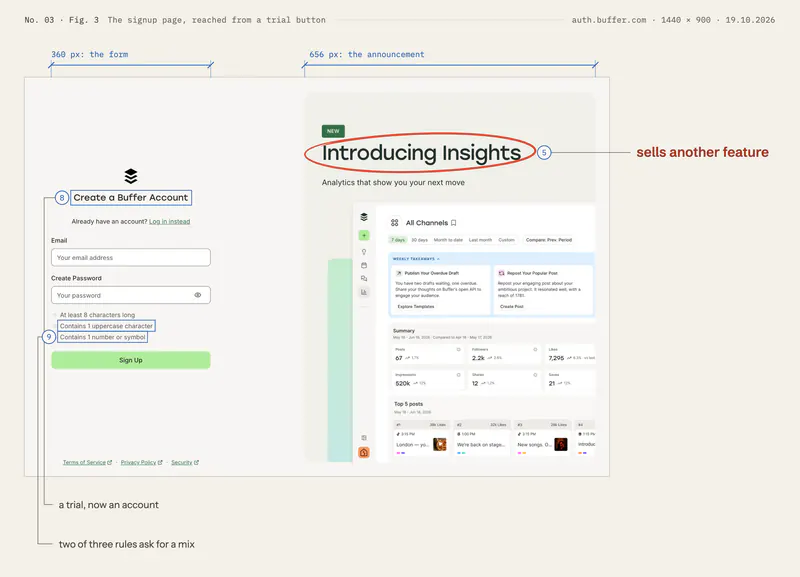Open the Compare: Prev. Period dropdown
Viewport: 800px width, 577px height.
548,240
